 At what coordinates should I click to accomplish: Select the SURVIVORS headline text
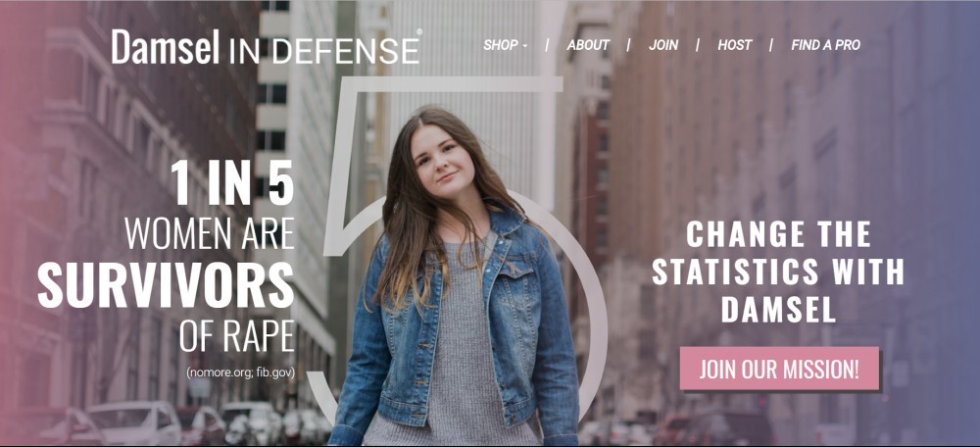coord(166,284)
